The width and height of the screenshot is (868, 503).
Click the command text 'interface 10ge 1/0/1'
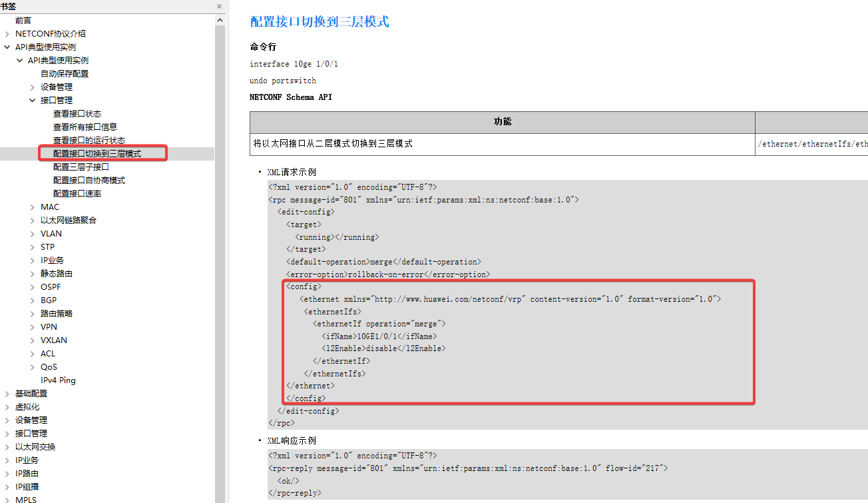click(294, 64)
